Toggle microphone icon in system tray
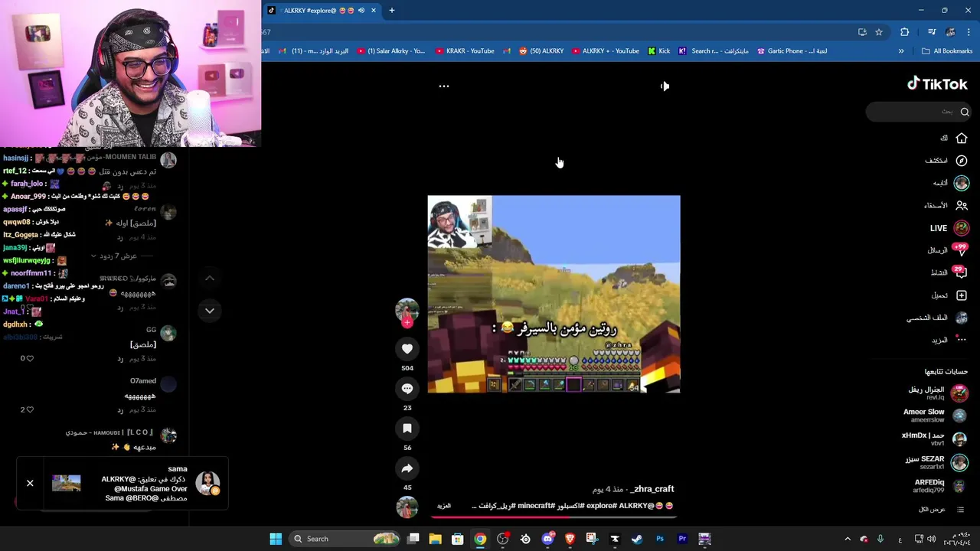The height and width of the screenshot is (551, 980). click(x=880, y=539)
